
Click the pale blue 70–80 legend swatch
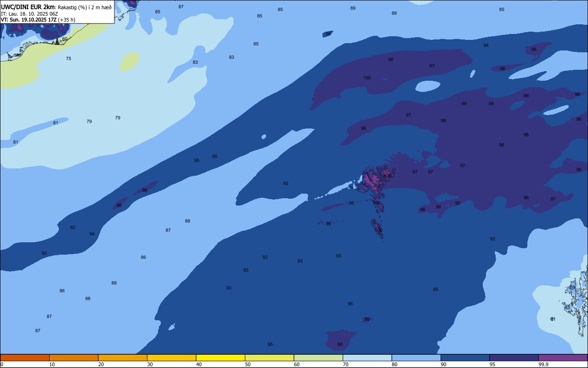point(367,357)
